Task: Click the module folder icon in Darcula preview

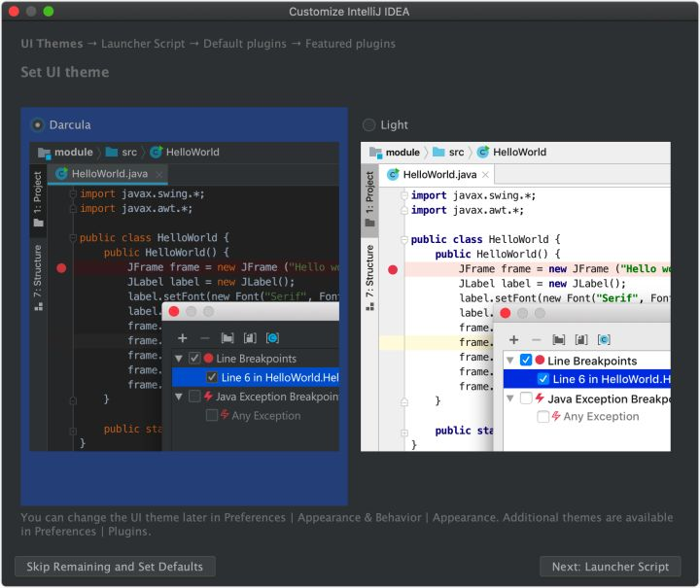Action: [44, 153]
